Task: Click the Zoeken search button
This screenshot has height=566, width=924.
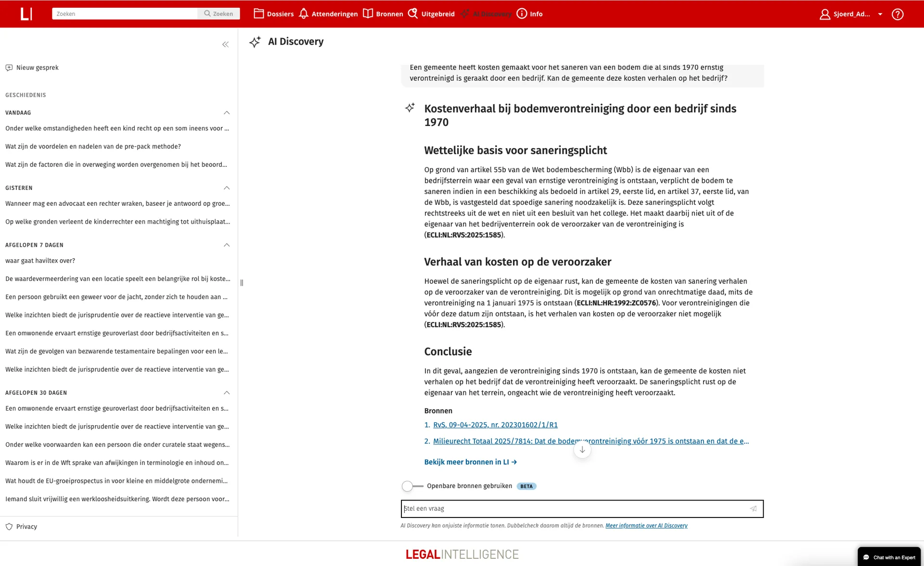Action: 218,13
